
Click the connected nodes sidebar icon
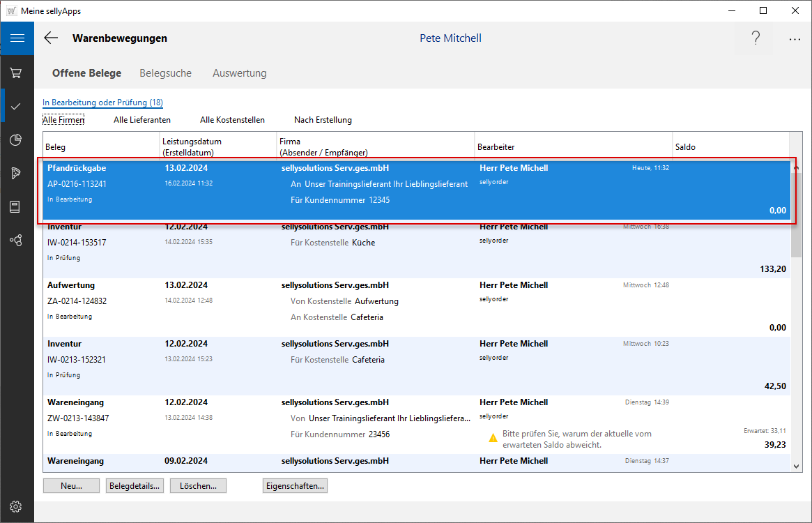point(17,241)
